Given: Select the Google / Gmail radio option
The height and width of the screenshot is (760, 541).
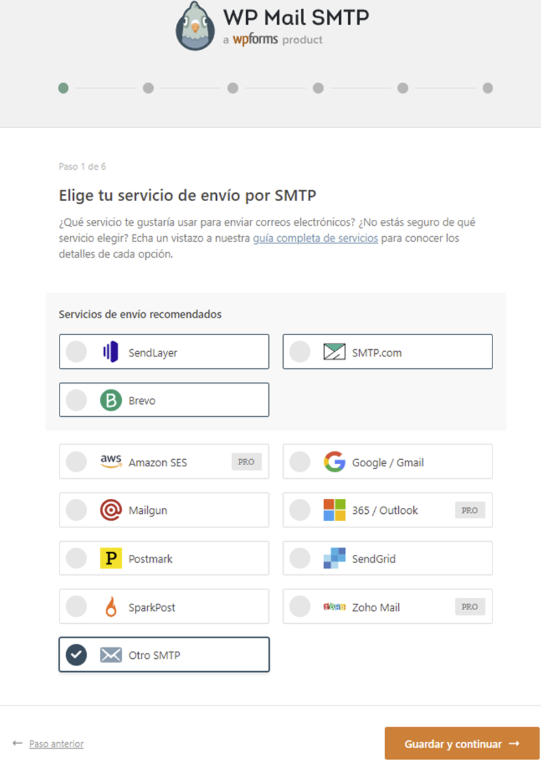Looking at the screenshot, I should (300, 461).
